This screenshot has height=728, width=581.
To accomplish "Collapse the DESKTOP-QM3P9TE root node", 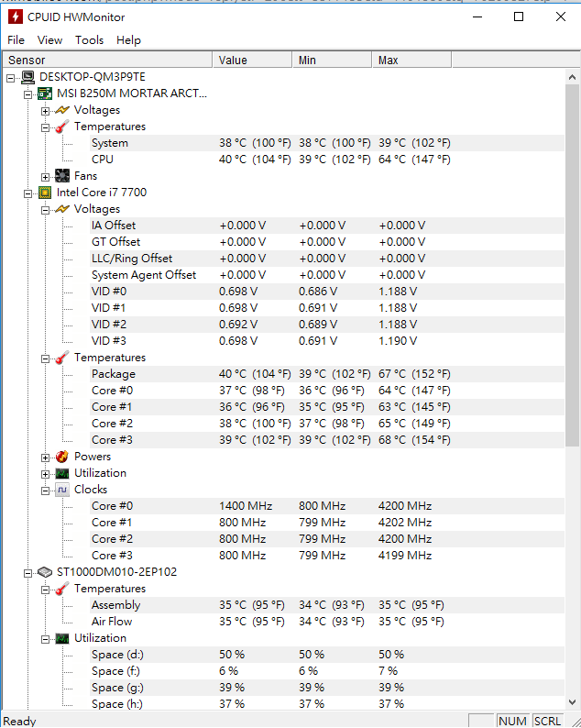I will point(11,78).
